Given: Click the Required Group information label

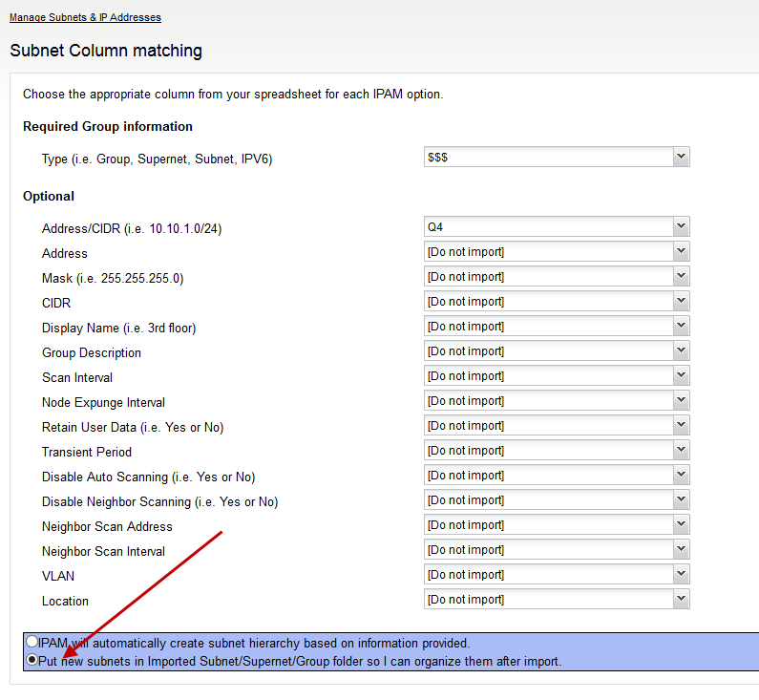Looking at the screenshot, I should 108,126.
